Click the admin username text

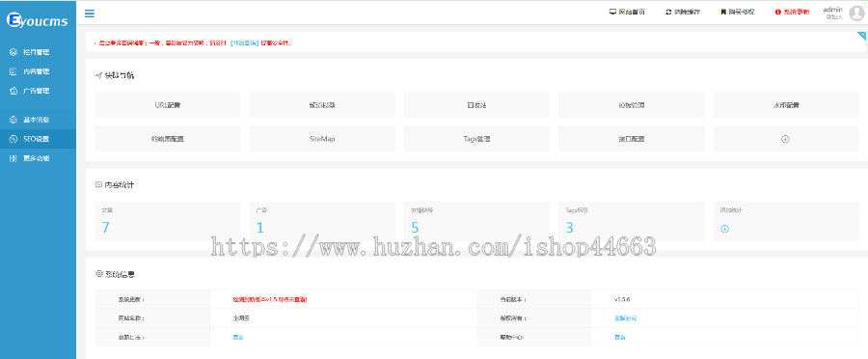[x=832, y=10]
